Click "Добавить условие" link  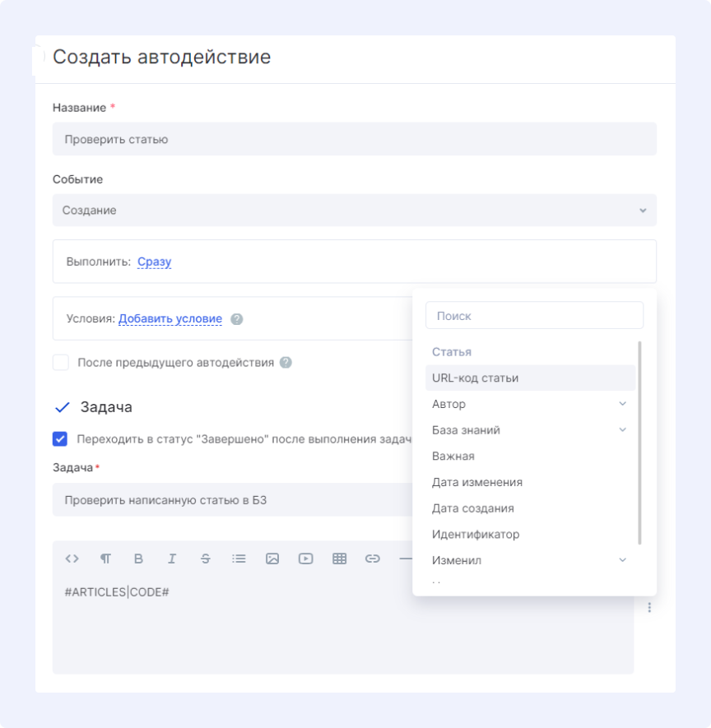(170, 318)
